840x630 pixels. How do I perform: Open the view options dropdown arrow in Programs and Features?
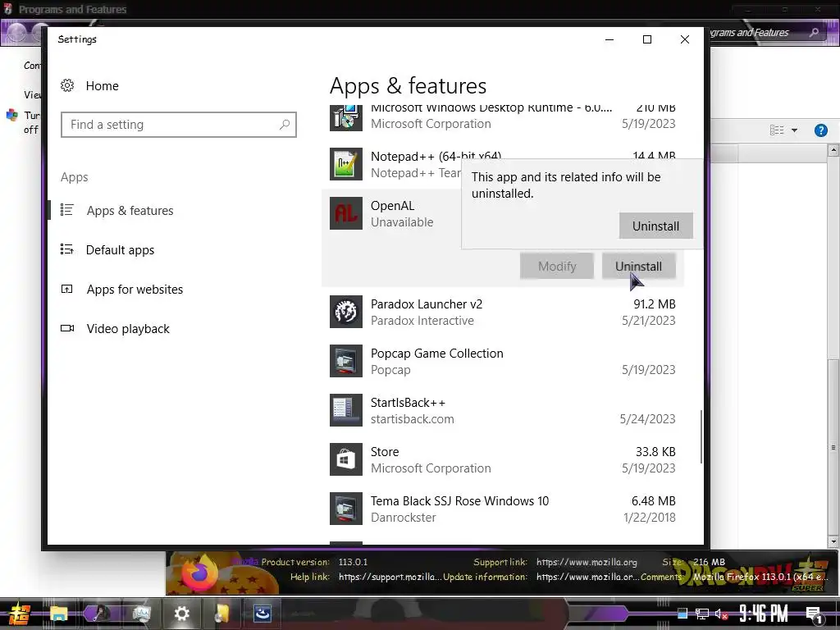794,130
